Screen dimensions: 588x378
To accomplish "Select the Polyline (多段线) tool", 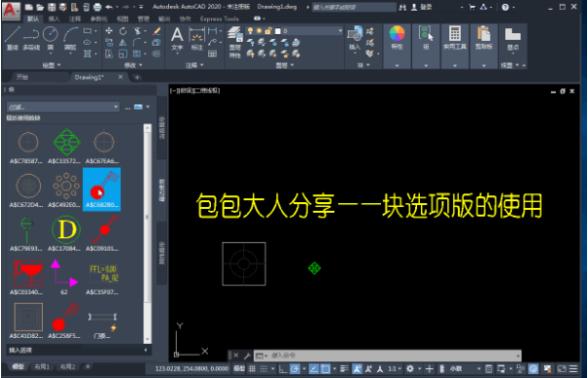I will pyautogui.click(x=31, y=38).
